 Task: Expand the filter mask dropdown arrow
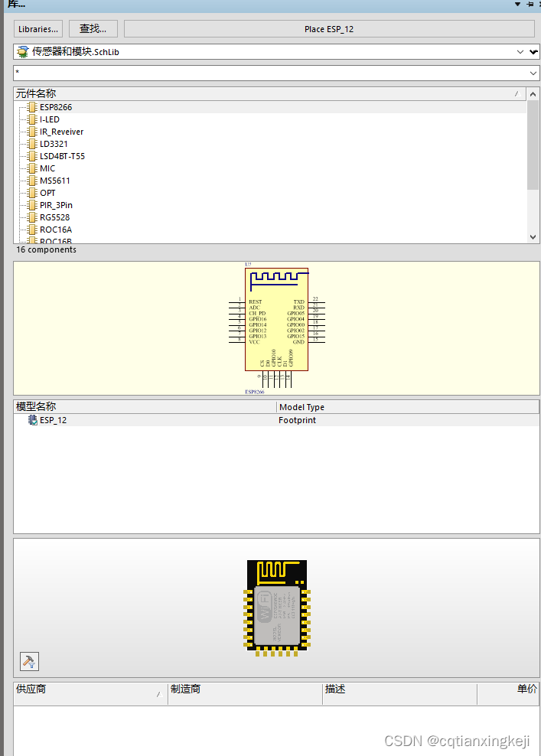(x=533, y=73)
